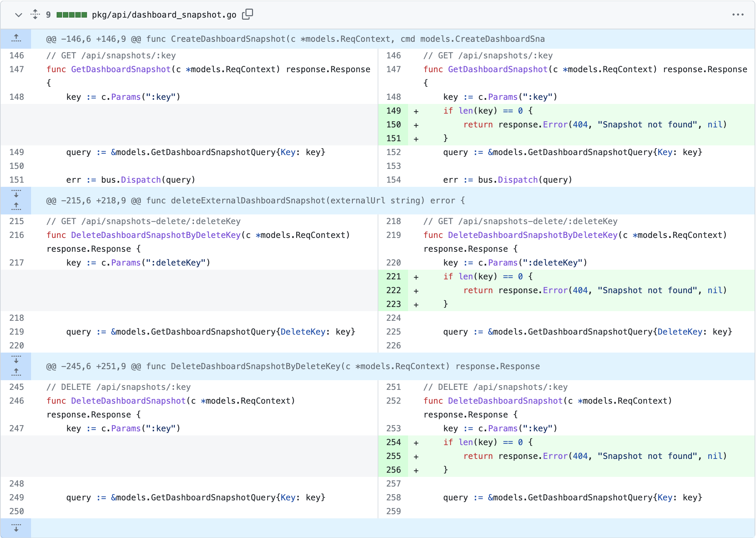Expand down below line 220
Viewport: 756px width, 538px height.
click(16, 359)
